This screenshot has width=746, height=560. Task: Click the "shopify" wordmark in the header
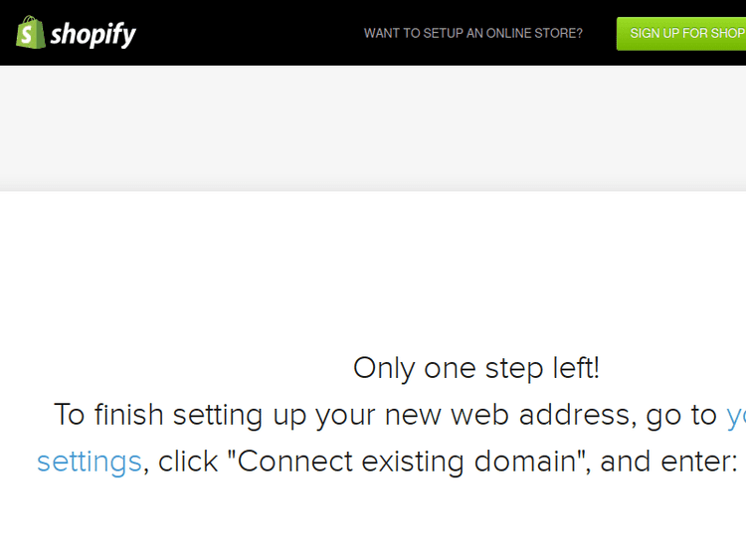point(93,35)
